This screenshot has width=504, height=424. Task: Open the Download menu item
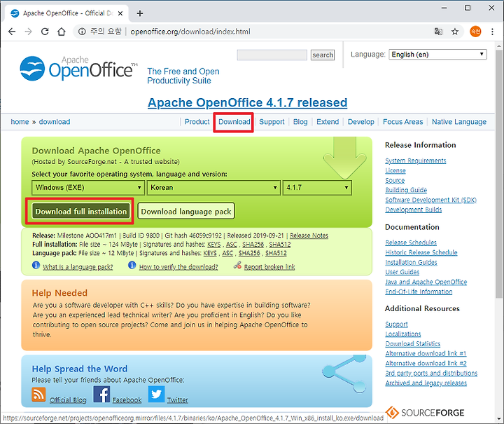tap(234, 122)
